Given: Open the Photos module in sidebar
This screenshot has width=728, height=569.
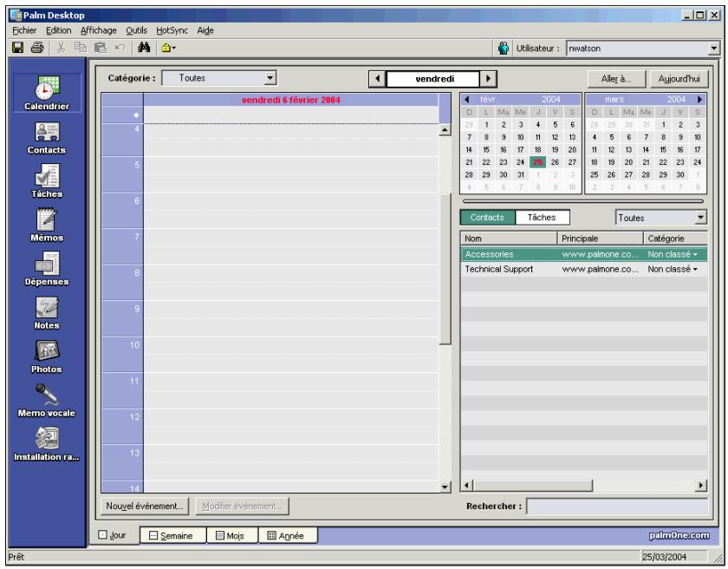Looking at the screenshot, I should pos(47,356).
